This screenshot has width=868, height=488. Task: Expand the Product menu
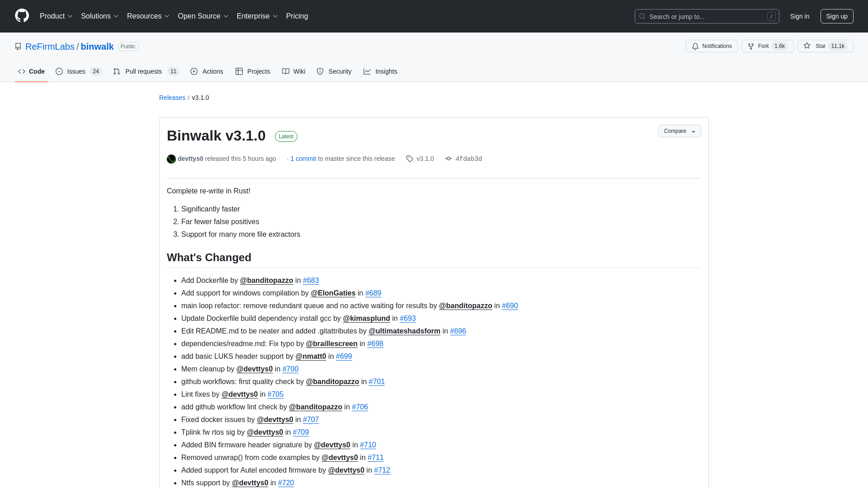[x=56, y=16]
